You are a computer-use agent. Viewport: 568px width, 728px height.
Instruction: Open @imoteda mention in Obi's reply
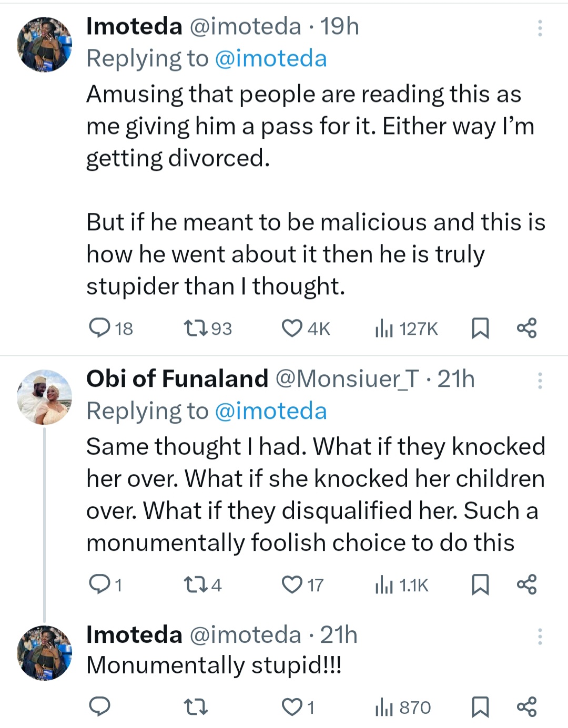[271, 411]
